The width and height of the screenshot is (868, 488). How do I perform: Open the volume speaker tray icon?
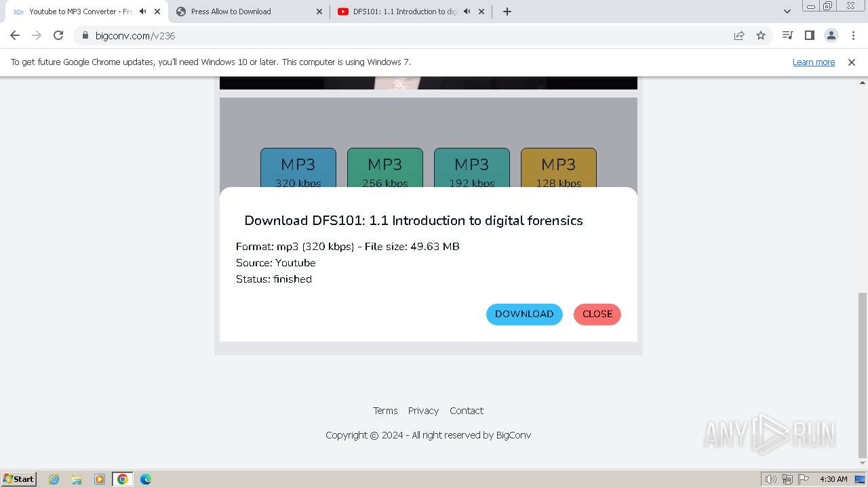[x=771, y=479]
